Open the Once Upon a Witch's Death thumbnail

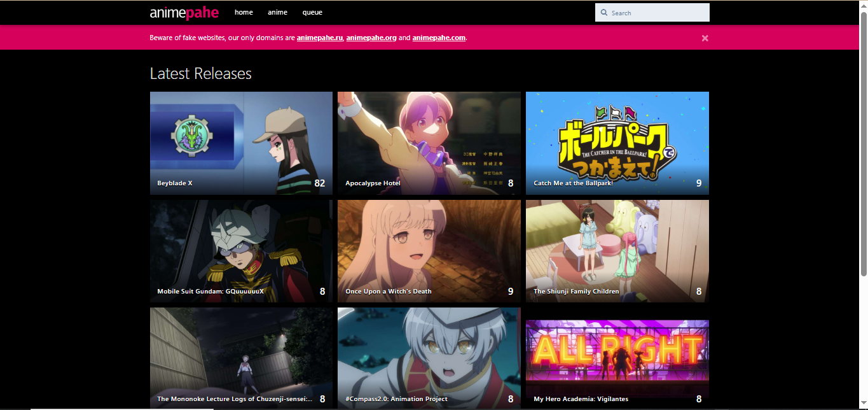click(x=429, y=251)
